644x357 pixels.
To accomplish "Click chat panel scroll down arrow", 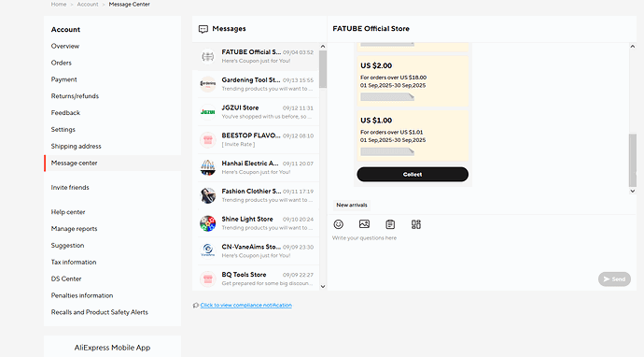I will (633, 191).
